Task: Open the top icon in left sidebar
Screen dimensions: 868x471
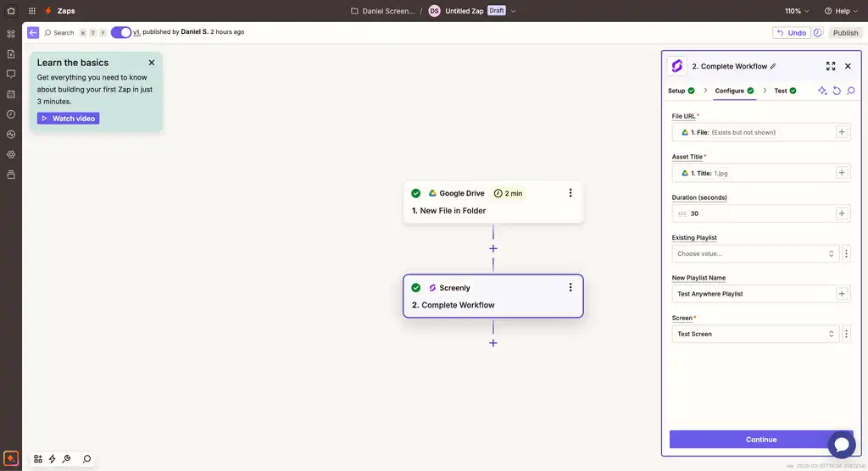Action: click(x=10, y=34)
